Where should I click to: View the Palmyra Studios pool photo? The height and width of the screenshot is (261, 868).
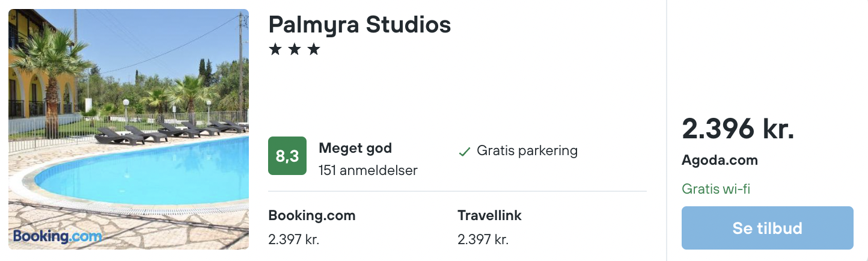(x=129, y=129)
